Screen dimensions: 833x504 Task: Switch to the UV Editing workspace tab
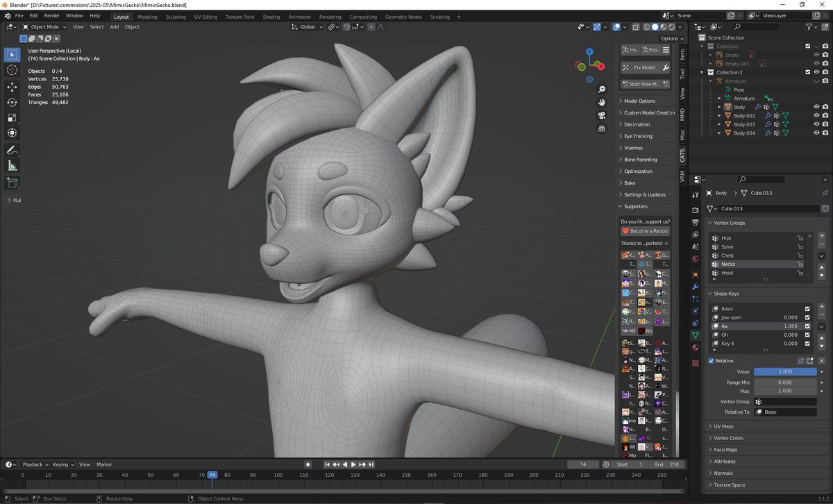click(x=205, y=17)
